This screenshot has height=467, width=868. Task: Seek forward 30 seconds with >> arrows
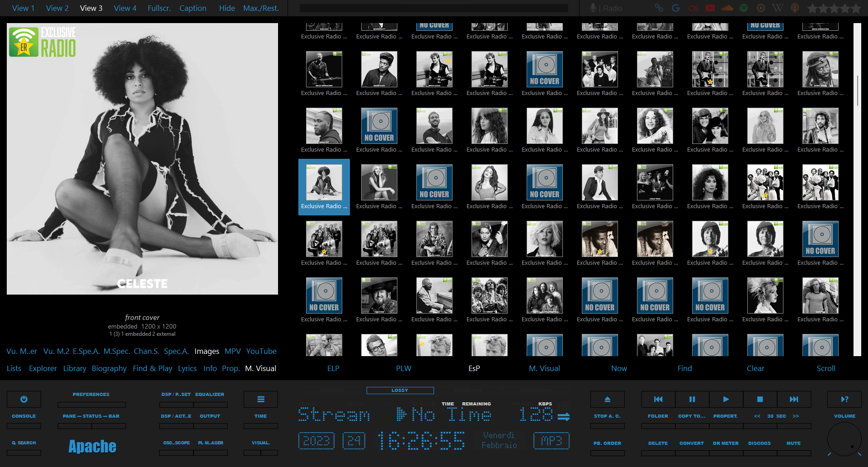tap(796, 416)
